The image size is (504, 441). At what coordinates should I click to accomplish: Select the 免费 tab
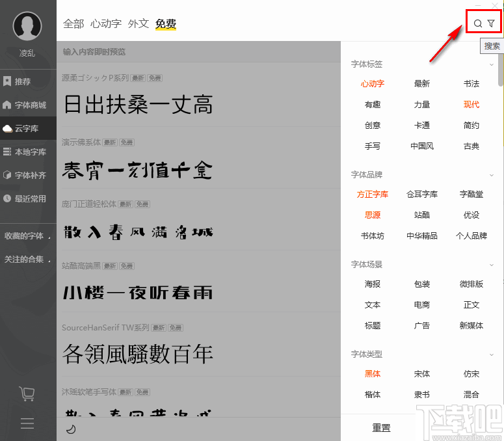[x=166, y=24]
